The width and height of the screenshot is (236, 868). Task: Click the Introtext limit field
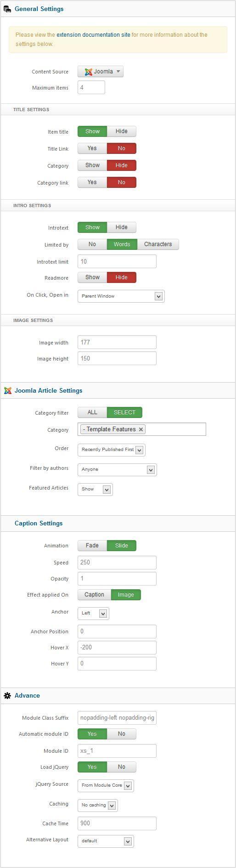pos(117,261)
